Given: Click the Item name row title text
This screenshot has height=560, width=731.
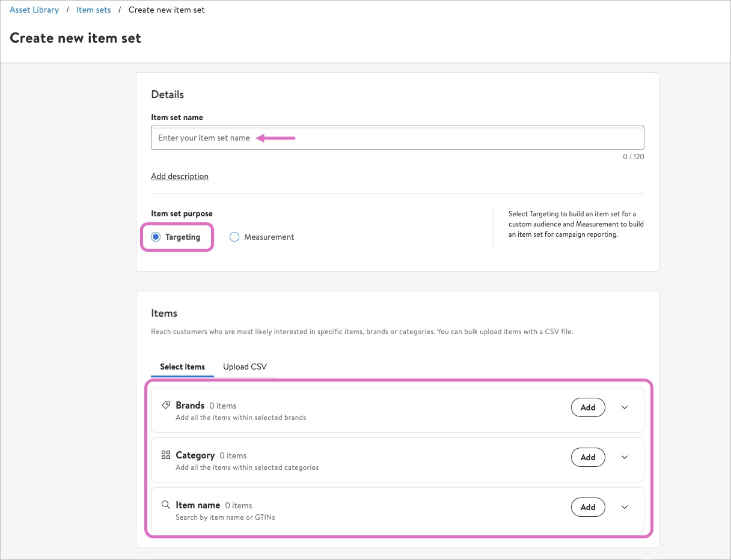Looking at the screenshot, I should coord(198,505).
